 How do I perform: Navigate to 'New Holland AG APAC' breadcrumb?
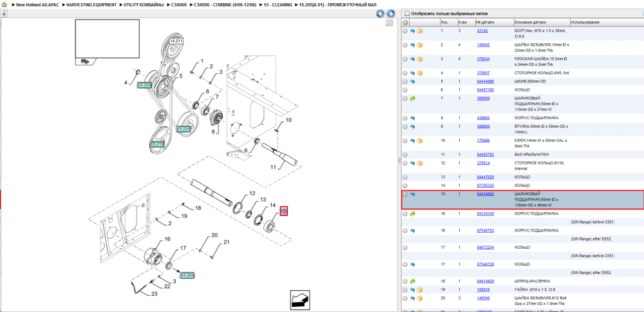[x=39, y=5]
